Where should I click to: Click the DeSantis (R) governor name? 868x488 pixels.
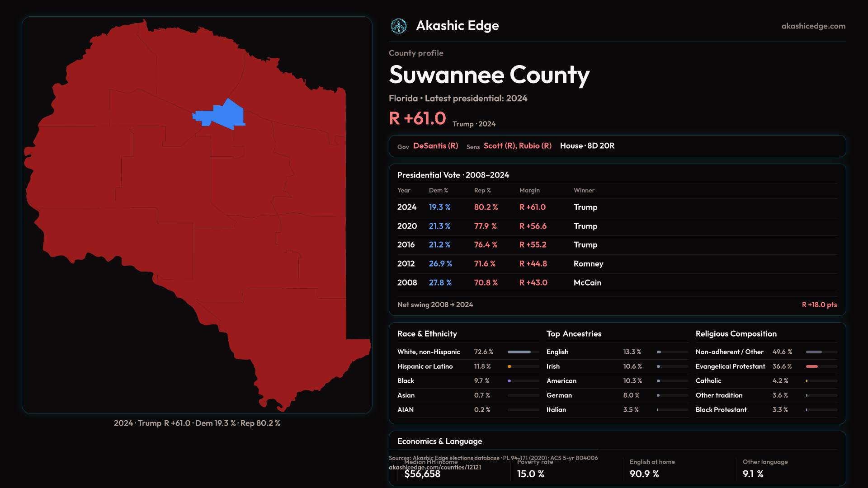[x=435, y=146]
